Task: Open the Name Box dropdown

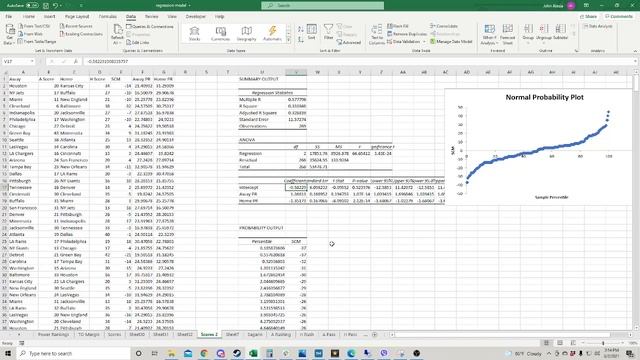Action: pyautogui.click(x=32, y=61)
